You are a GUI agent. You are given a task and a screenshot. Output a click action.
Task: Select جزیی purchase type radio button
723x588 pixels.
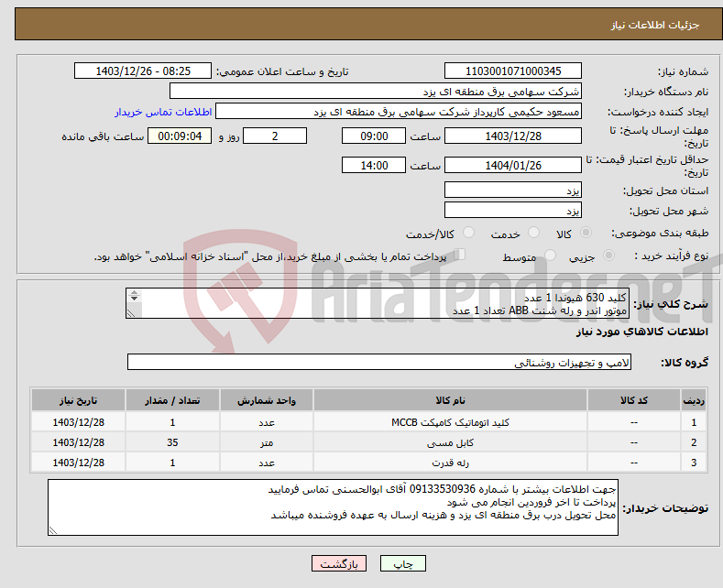click(608, 255)
